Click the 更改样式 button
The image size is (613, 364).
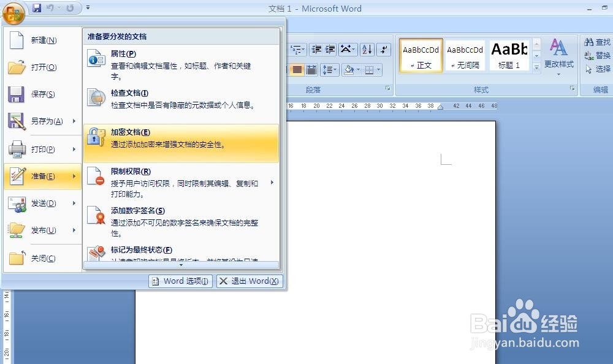[558, 57]
